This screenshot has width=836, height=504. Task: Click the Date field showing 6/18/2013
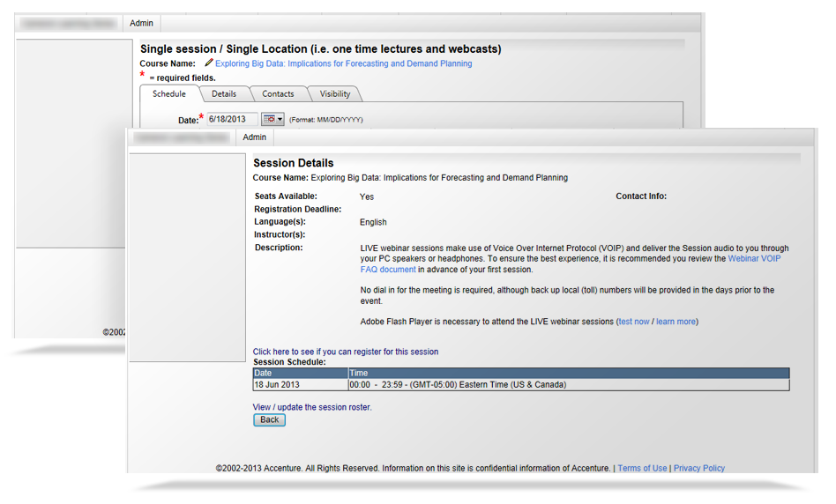coord(232,119)
